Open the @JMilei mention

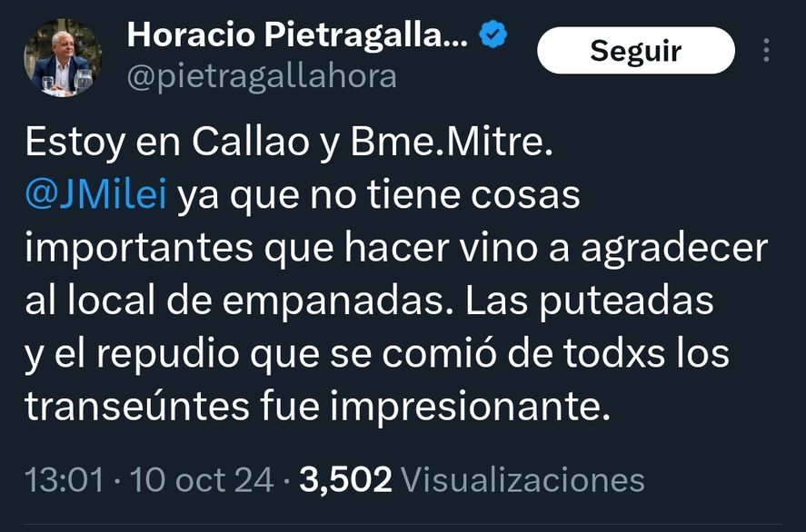point(96,195)
